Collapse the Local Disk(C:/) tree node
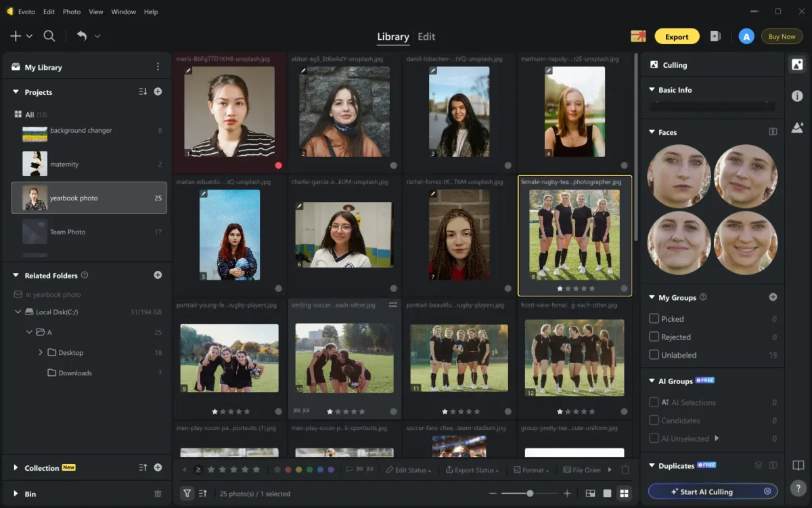 (18, 312)
